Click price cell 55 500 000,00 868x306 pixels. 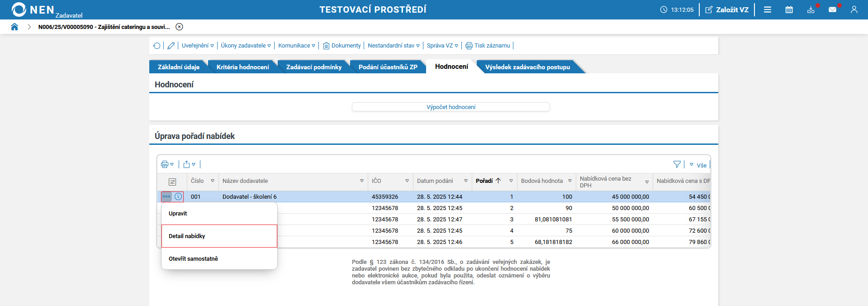coord(631,219)
